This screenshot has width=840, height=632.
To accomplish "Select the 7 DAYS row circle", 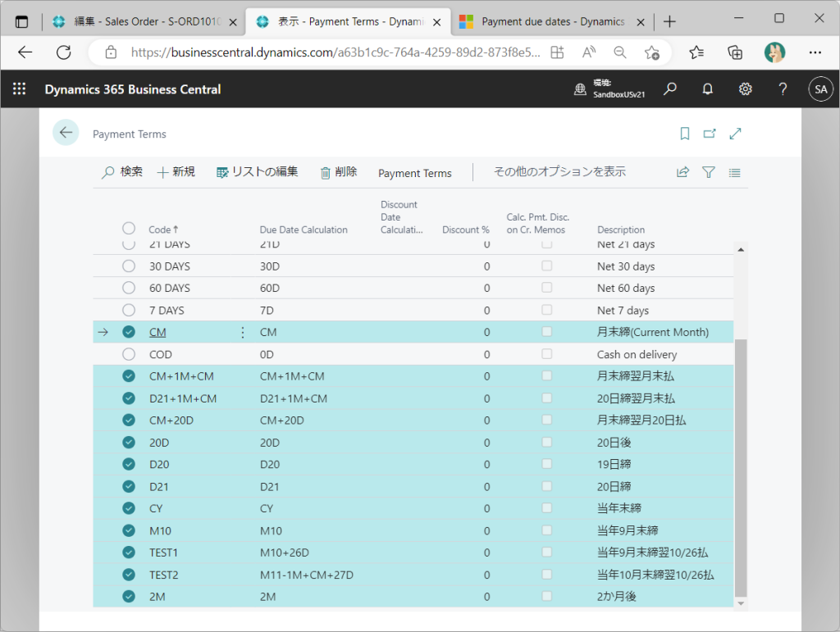I will (129, 309).
